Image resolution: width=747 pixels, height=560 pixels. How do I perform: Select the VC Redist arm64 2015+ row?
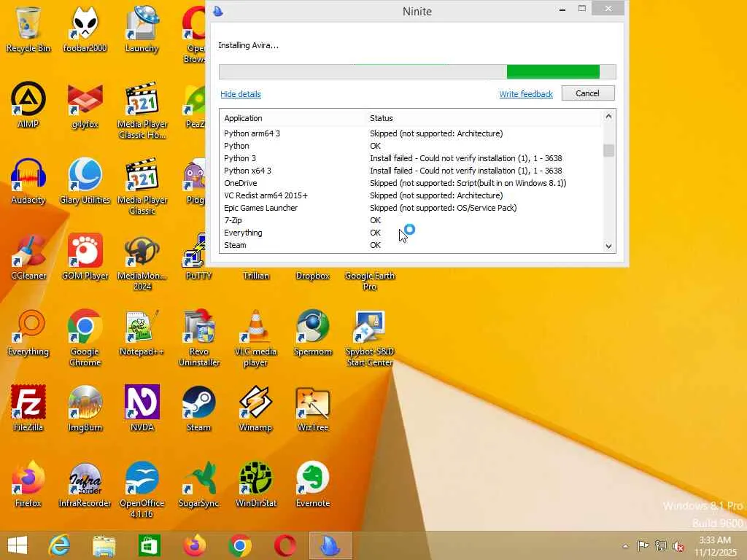click(411, 195)
